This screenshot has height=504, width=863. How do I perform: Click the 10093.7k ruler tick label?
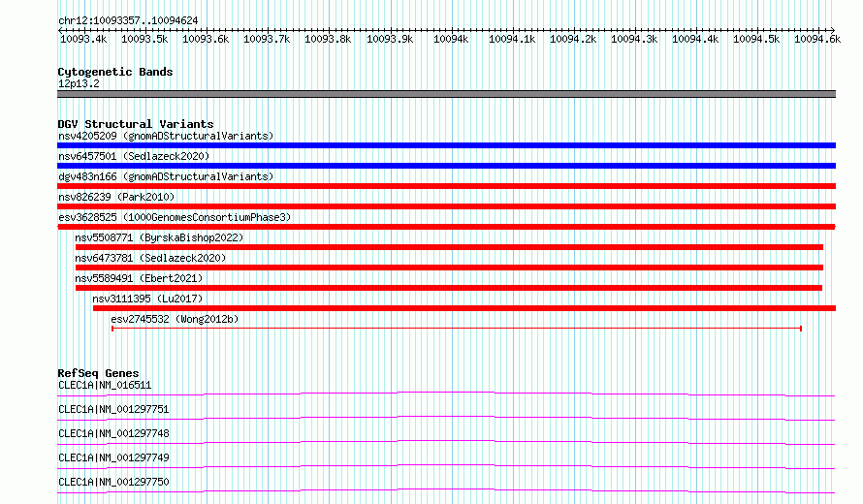point(267,39)
